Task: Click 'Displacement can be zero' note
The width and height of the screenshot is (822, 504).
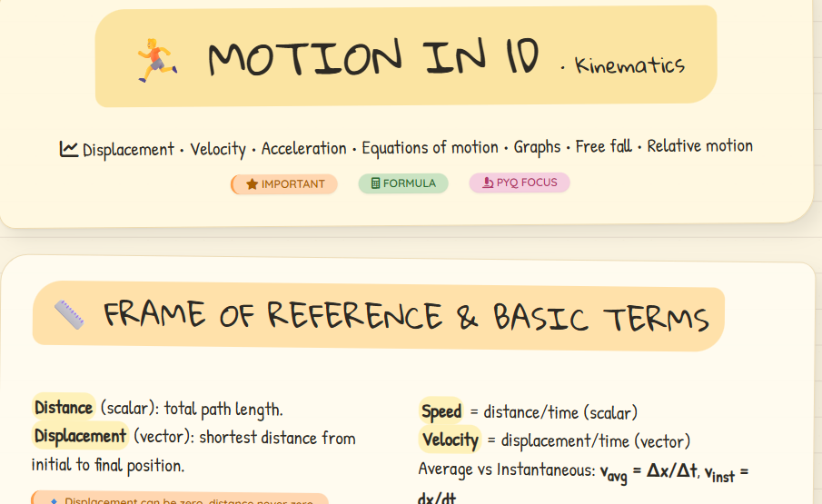Action: 180,499
